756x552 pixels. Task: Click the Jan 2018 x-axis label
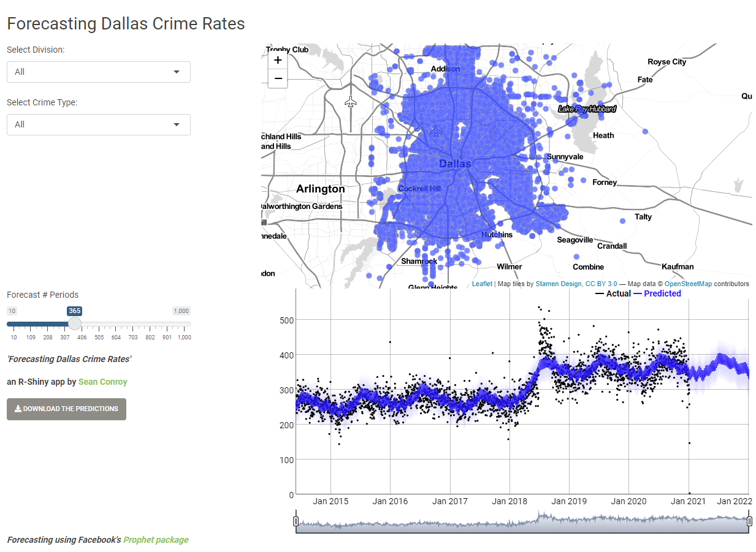click(510, 501)
